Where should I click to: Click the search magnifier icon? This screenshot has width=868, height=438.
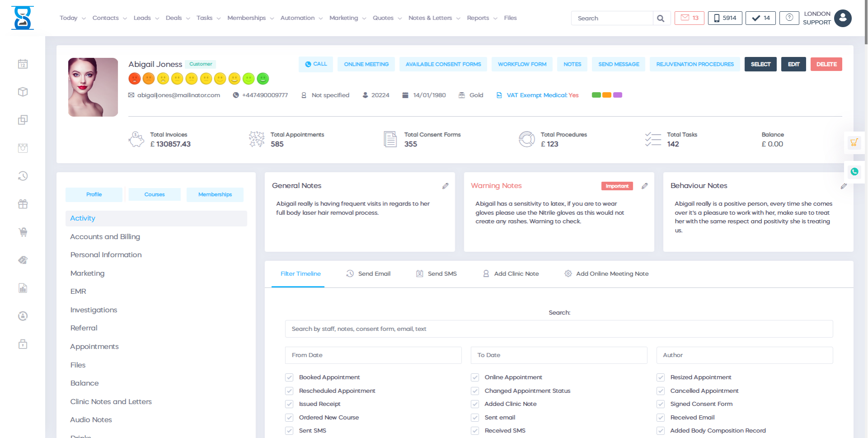pos(660,18)
